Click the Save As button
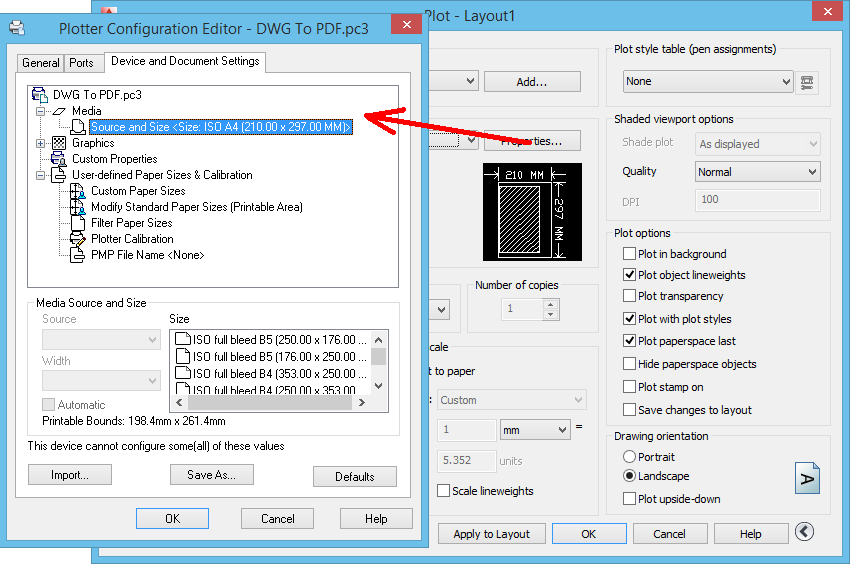 point(211,475)
